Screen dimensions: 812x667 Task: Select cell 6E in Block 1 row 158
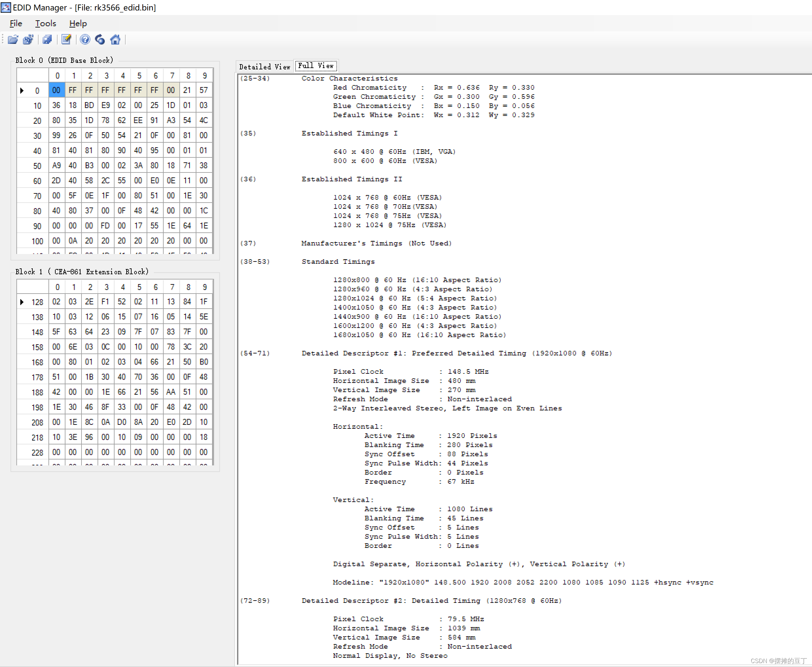click(73, 347)
